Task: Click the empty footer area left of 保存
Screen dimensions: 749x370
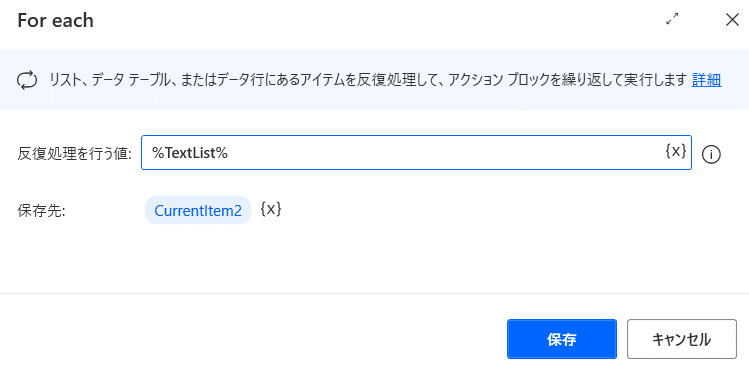Action: (253, 339)
